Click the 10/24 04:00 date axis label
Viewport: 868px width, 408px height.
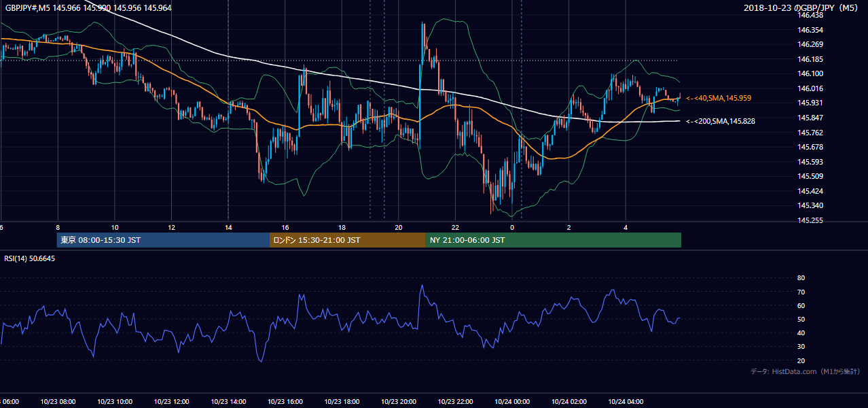(626, 402)
